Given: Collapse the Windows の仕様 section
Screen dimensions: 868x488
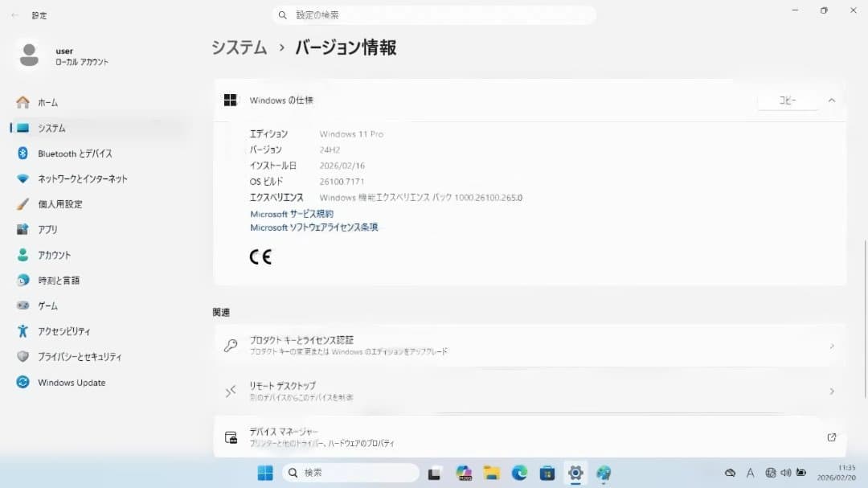Looking at the screenshot, I should click(x=831, y=100).
